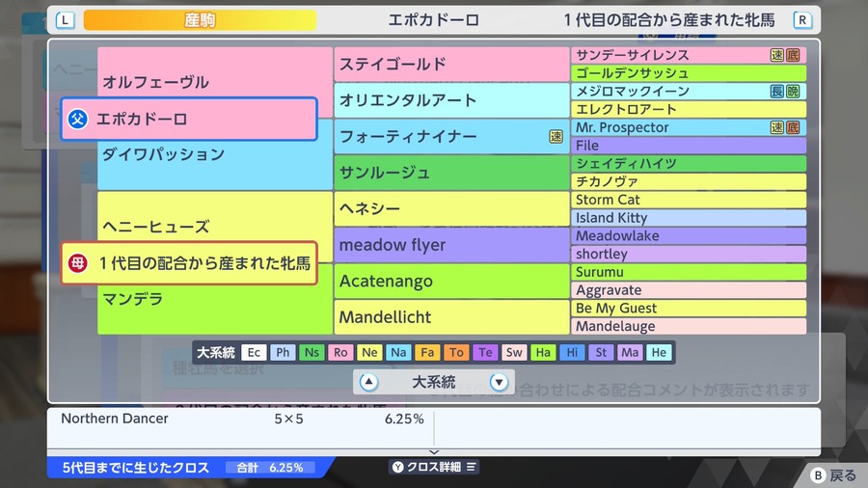Click the red 母 dam icon
Viewport: 868px width, 488px height.
coord(77,263)
